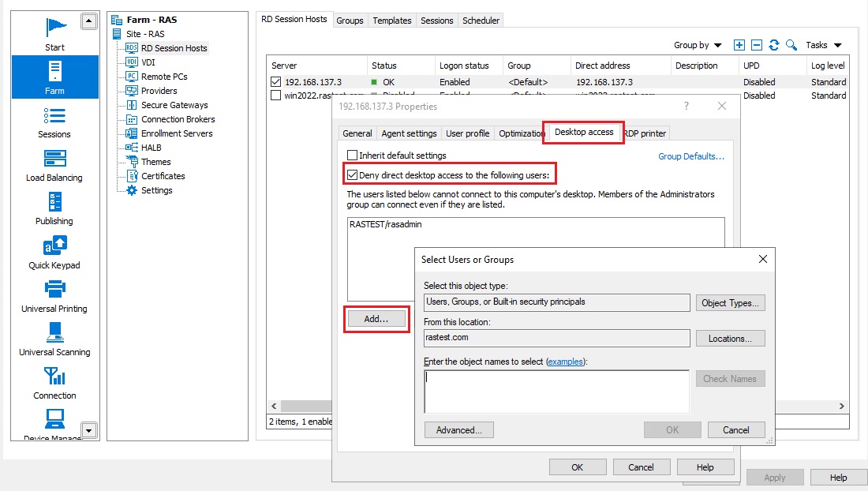Click the Locations... button
The image size is (868, 491).
730,338
